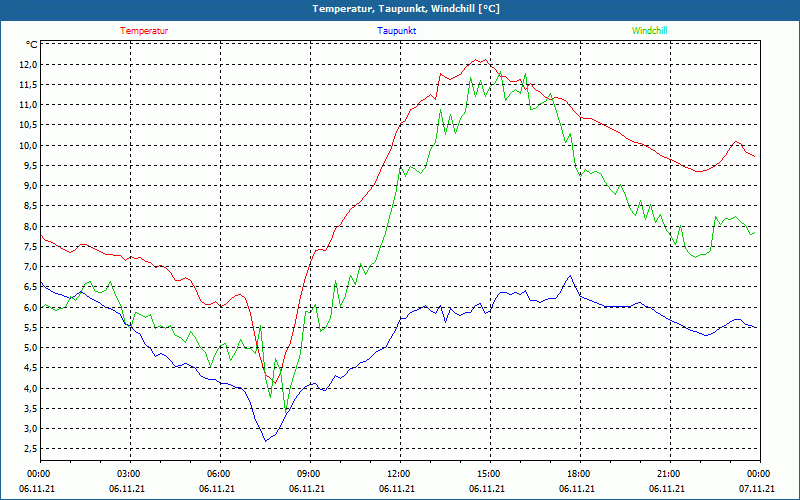Screen dimensions: 800x500
Task: Click the 09:00 time axis label
Action: (307, 474)
